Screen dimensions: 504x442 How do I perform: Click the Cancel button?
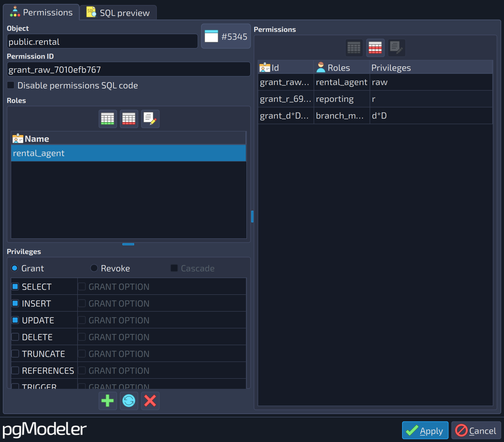476,430
